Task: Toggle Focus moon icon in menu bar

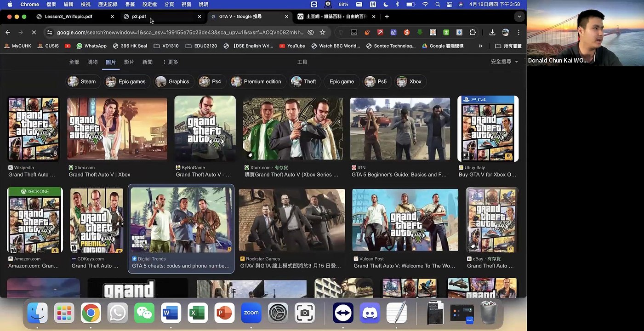Action: tap(386, 4)
